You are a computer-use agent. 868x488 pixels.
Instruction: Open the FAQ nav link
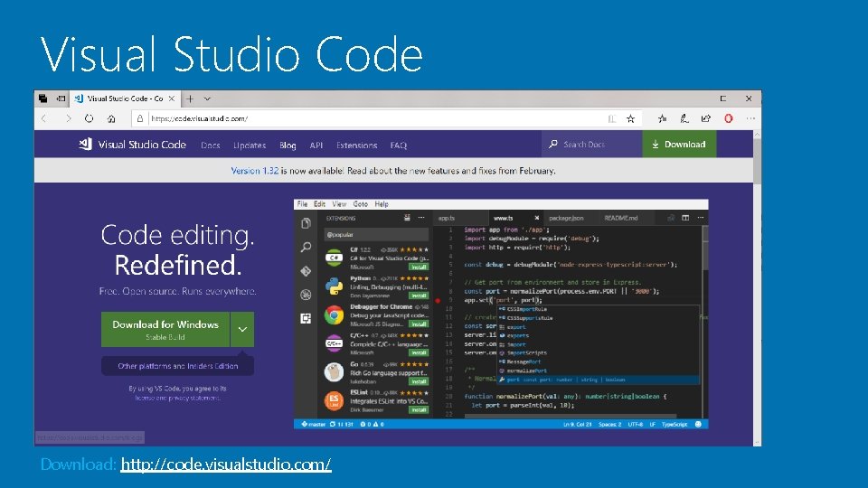[x=399, y=145]
